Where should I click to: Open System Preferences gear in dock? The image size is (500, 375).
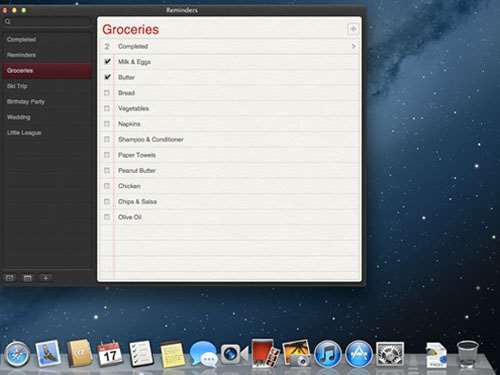point(390,354)
